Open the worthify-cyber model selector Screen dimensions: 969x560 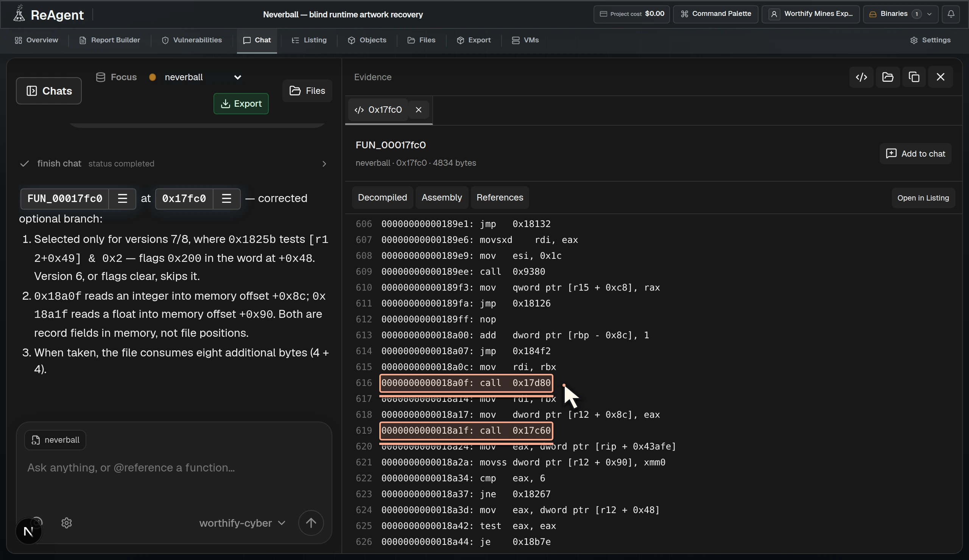point(242,523)
